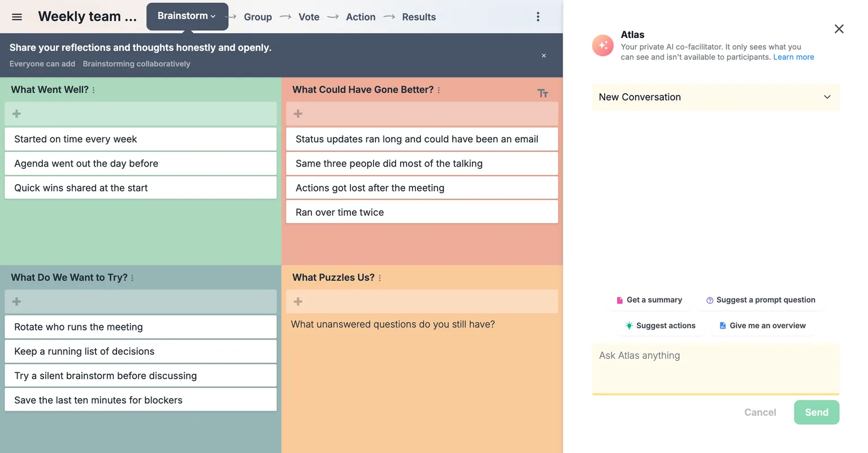Image resolution: width=868 pixels, height=453 pixels.
Task: Go to the Group phase
Action: click(x=258, y=17)
